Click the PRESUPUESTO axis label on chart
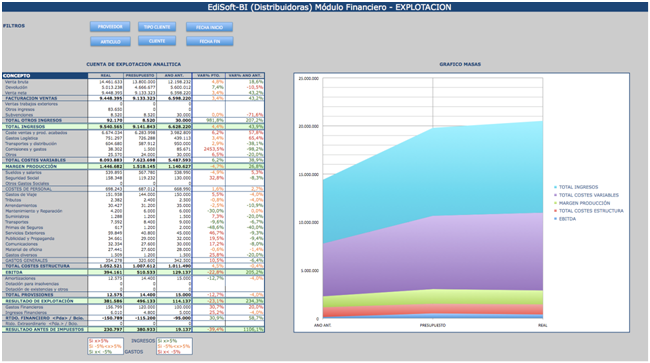The image size is (650, 363). [x=433, y=325]
